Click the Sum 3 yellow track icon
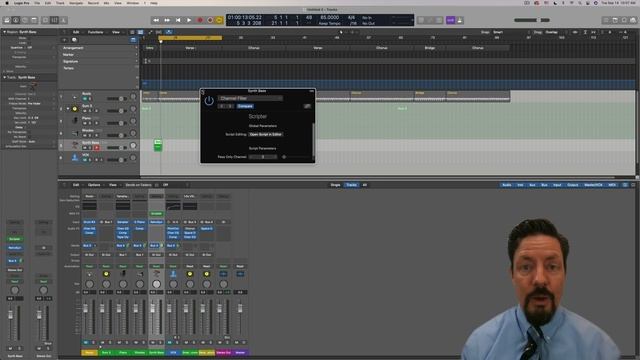Image resolution: width=640 pixels, height=360 pixels. [75, 109]
